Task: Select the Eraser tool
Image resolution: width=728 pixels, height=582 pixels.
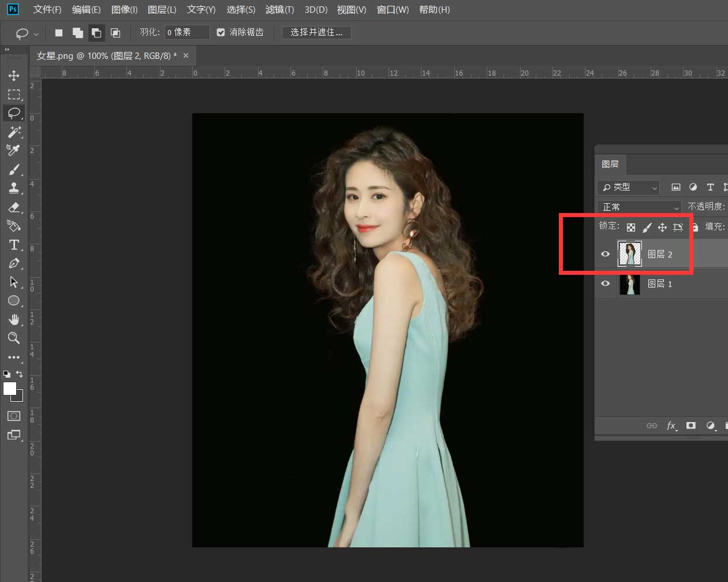Action: tap(14, 207)
